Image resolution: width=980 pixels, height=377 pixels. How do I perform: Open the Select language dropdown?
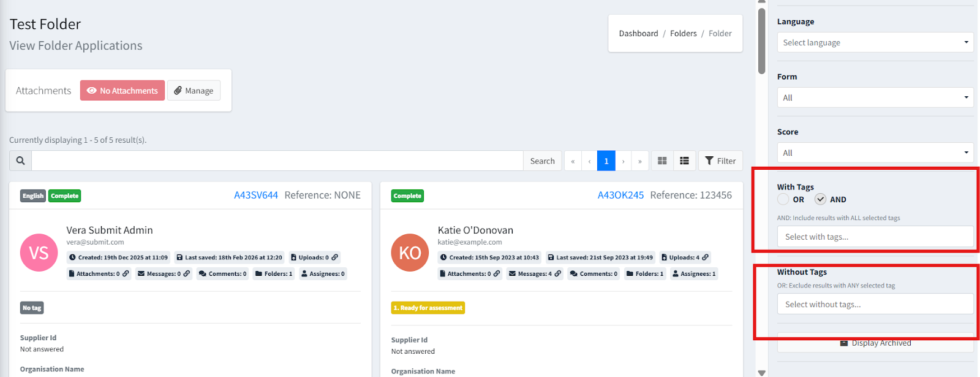(875, 42)
